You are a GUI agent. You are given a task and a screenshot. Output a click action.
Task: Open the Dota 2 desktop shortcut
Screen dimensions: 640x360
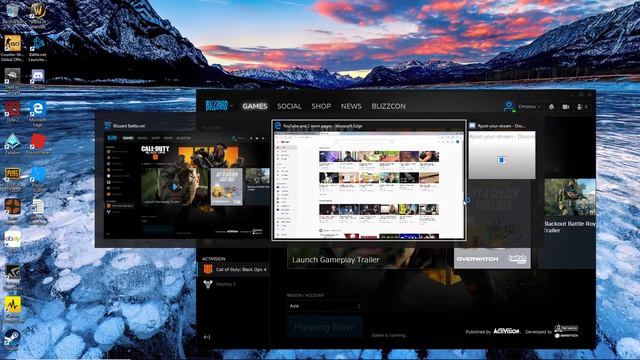click(12, 111)
